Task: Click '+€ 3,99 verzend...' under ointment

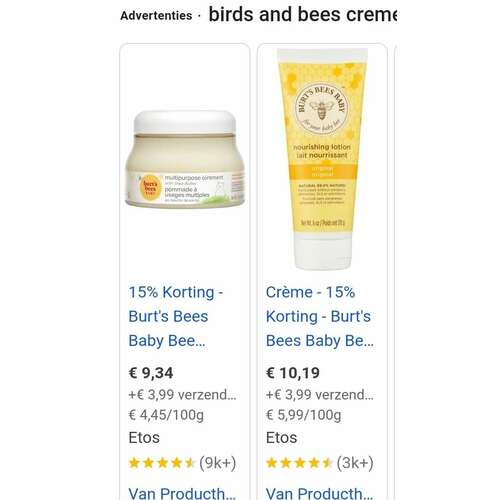Action: point(182,395)
